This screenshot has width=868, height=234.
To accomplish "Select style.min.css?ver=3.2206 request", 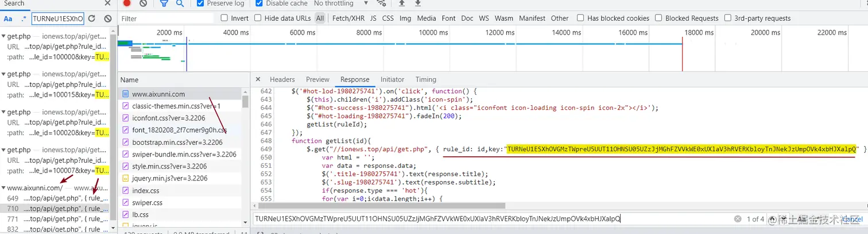I will point(180,166).
